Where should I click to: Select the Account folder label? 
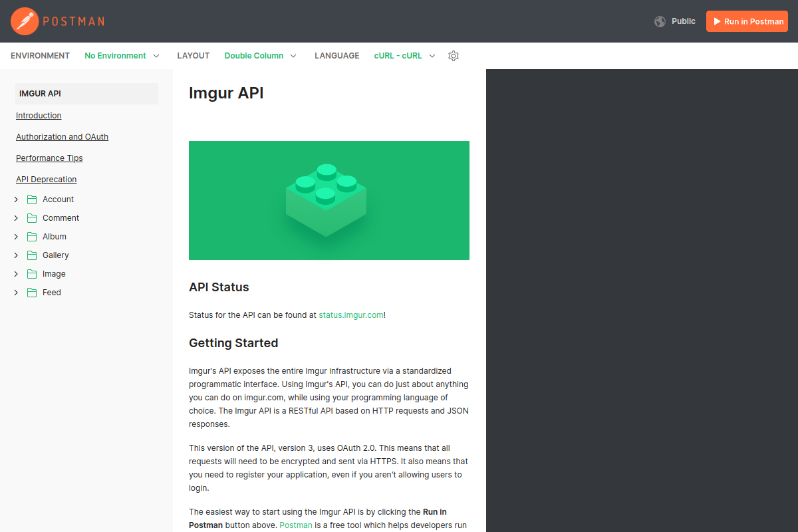click(x=58, y=199)
